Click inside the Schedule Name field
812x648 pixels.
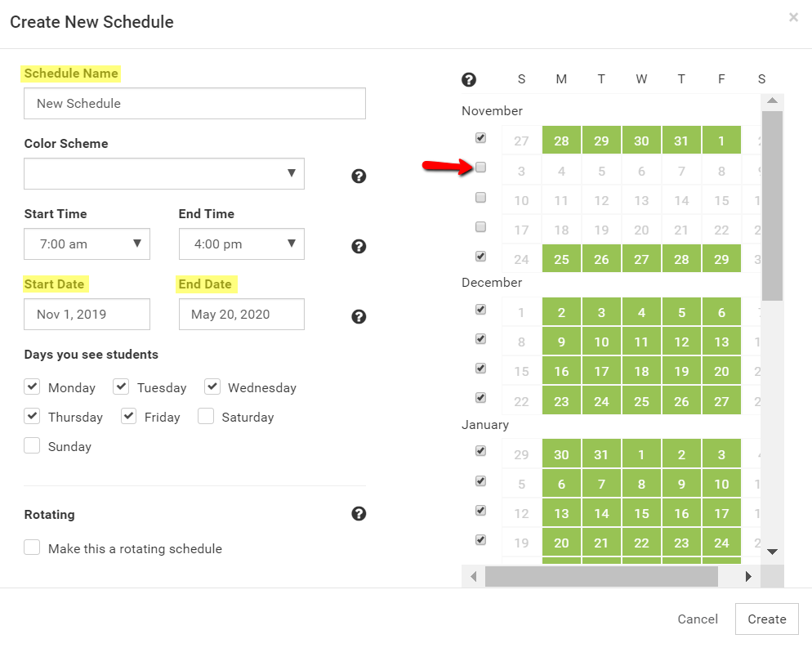[x=194, y=104]
